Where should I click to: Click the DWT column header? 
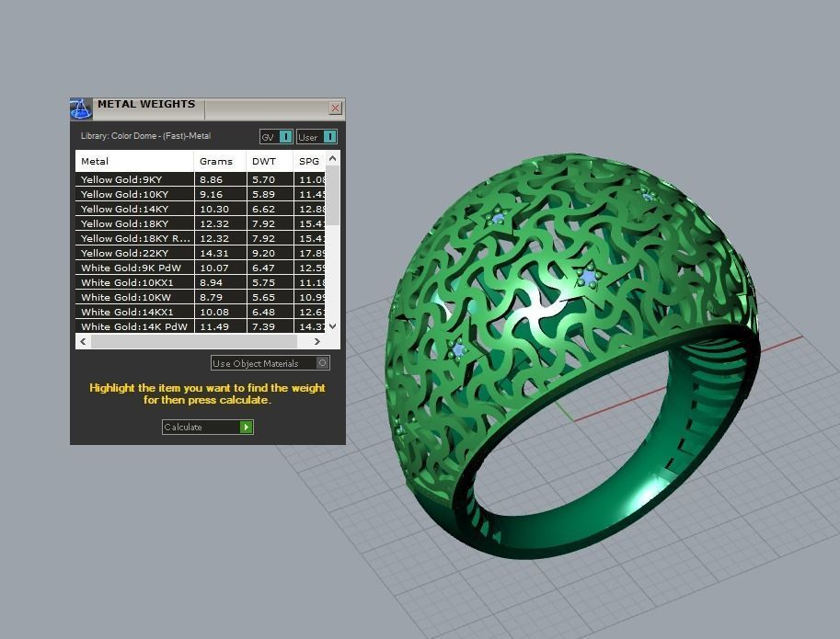270,161
